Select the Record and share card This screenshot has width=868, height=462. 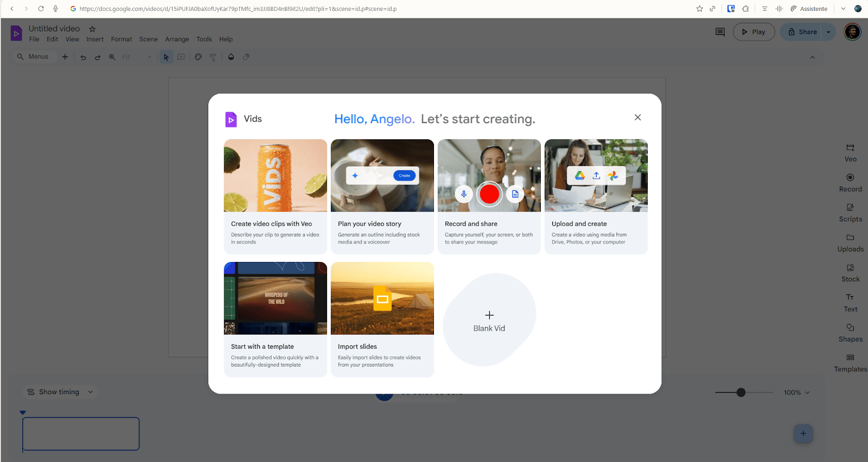click(489, 196)
